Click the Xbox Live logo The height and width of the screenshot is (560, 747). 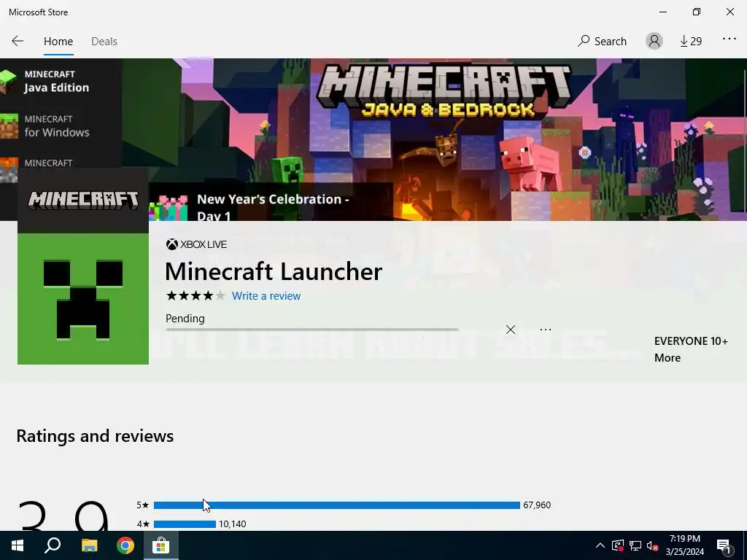click(196, 244)
